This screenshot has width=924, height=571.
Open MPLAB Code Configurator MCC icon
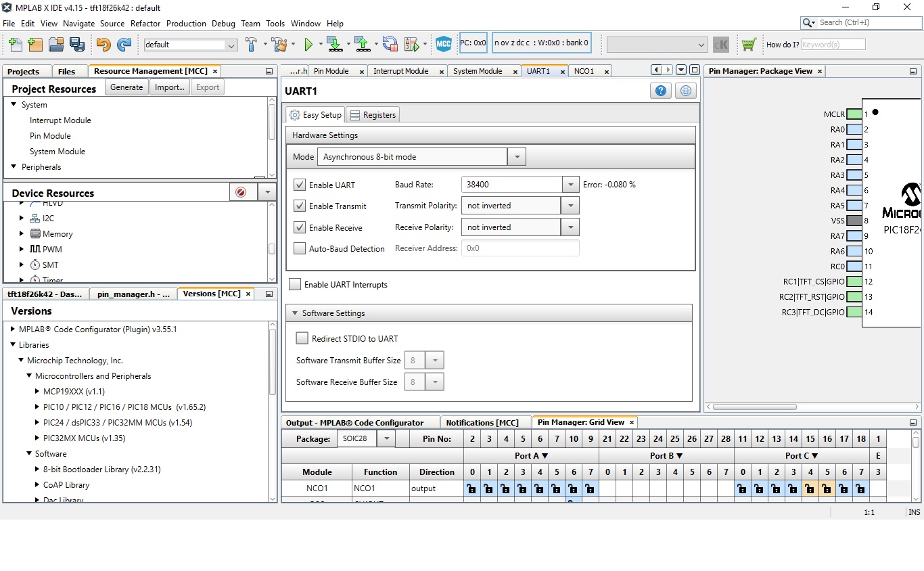[444, 45]
